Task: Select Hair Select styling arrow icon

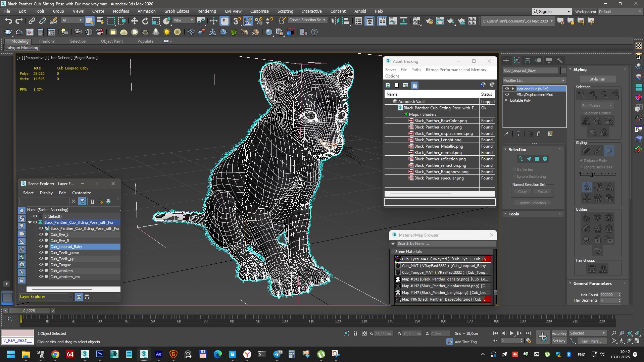Action: pos(609,151)
